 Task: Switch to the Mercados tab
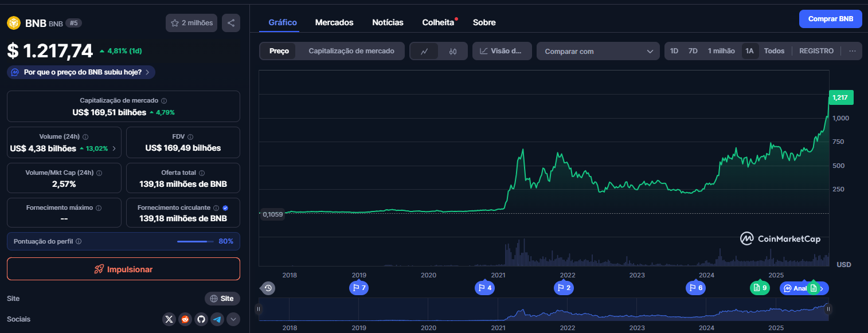[334, 22]
